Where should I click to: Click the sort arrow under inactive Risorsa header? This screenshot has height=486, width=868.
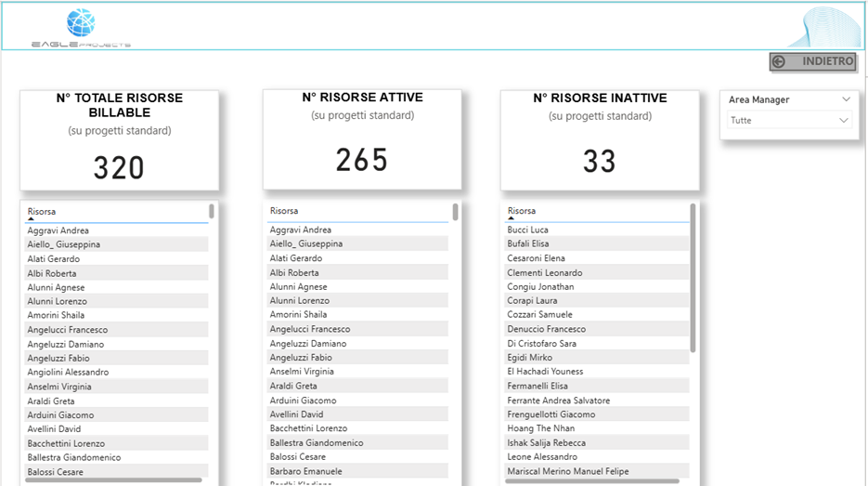(511, 219)
